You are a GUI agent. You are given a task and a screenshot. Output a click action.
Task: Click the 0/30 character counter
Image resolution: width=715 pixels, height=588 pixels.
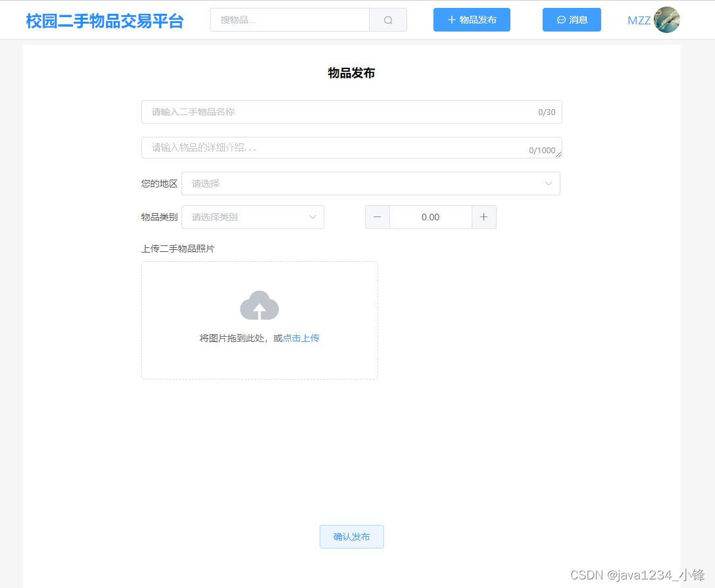(x=547, y=112)
